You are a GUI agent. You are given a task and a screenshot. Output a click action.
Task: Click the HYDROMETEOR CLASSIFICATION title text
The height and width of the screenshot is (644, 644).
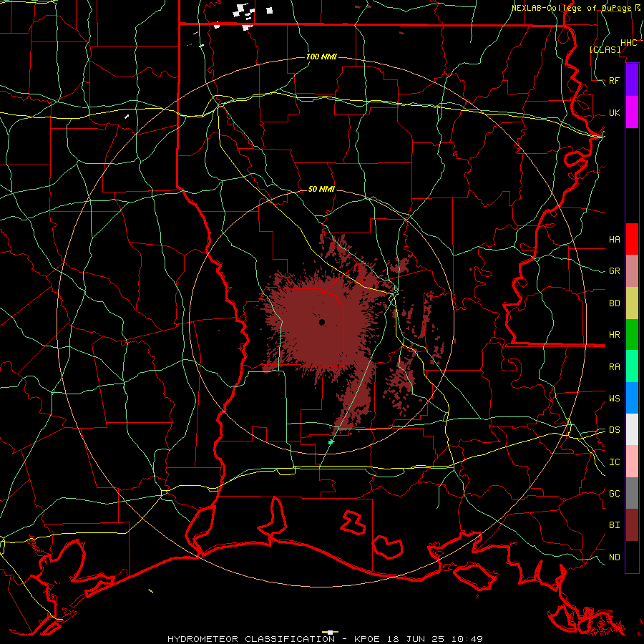(251, 639)
